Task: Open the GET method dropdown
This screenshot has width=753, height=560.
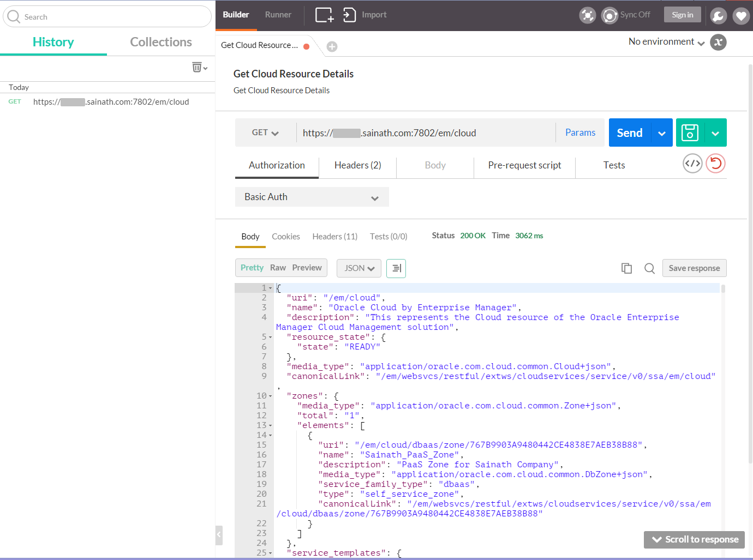Action: click(265, 133)
